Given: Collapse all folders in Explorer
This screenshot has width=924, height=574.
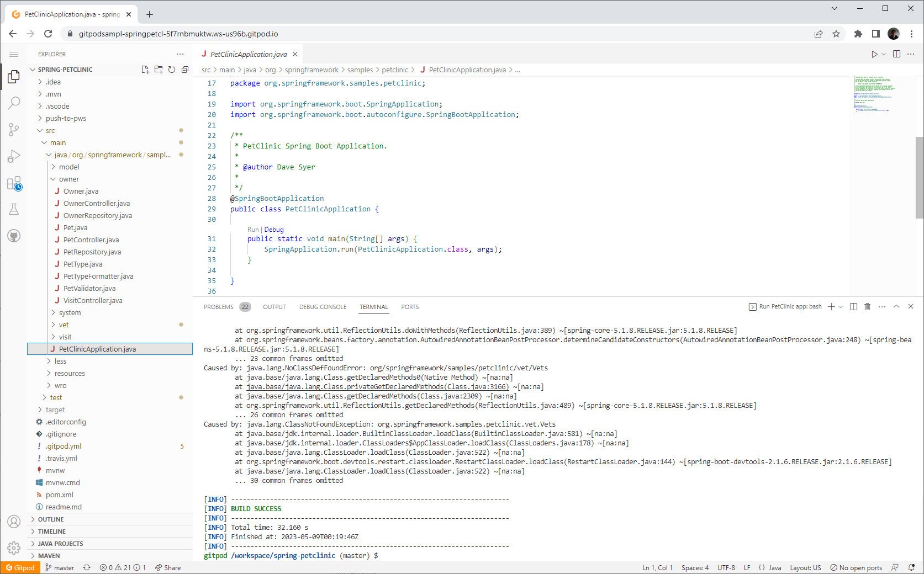Looking at the screenshot, I should tap(185, 70).
